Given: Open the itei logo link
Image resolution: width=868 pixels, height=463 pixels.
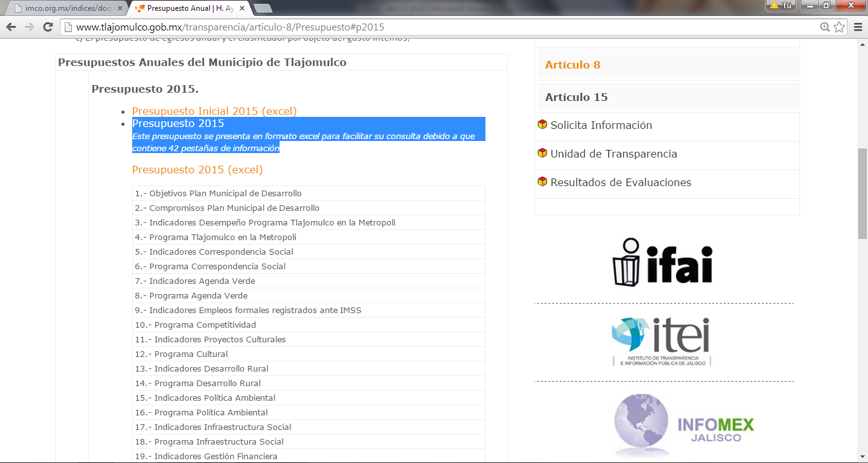Looking at the screenshot, I should [661, 342].
